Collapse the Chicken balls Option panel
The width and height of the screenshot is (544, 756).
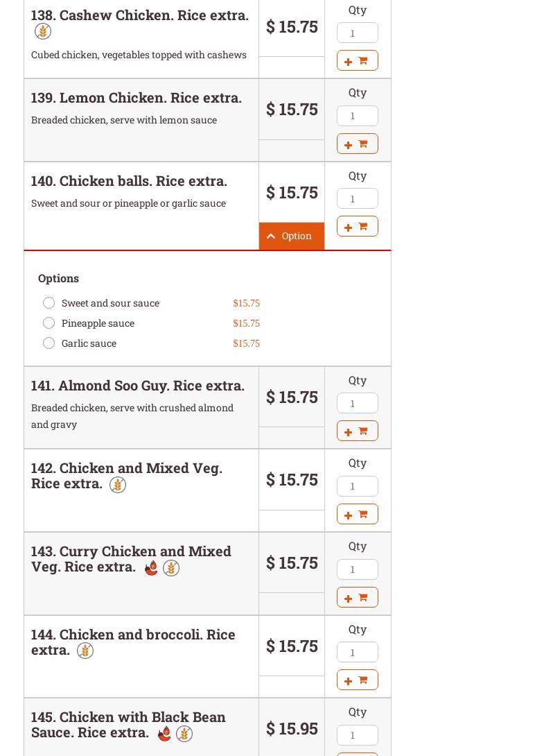(291, 236)
